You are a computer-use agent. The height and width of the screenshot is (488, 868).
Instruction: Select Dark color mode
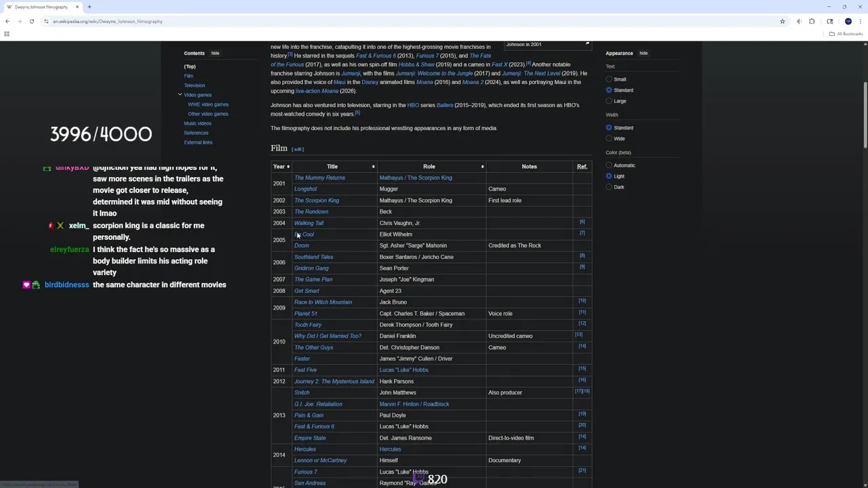coord(609,187)
